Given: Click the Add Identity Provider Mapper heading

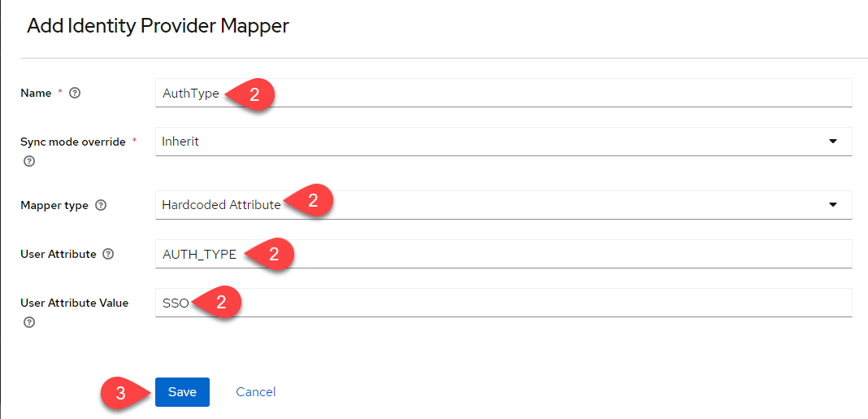Looking at the screenshot, I should pos(158,26).
